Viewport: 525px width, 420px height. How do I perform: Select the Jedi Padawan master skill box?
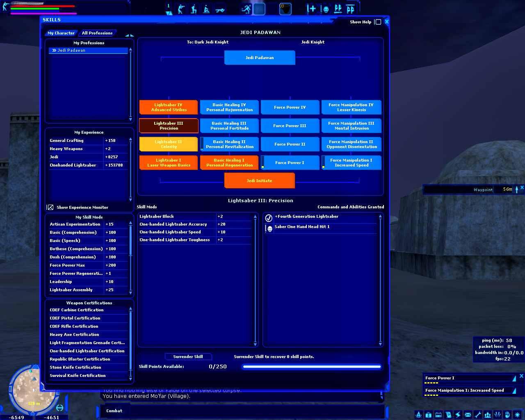pos(260,57)
